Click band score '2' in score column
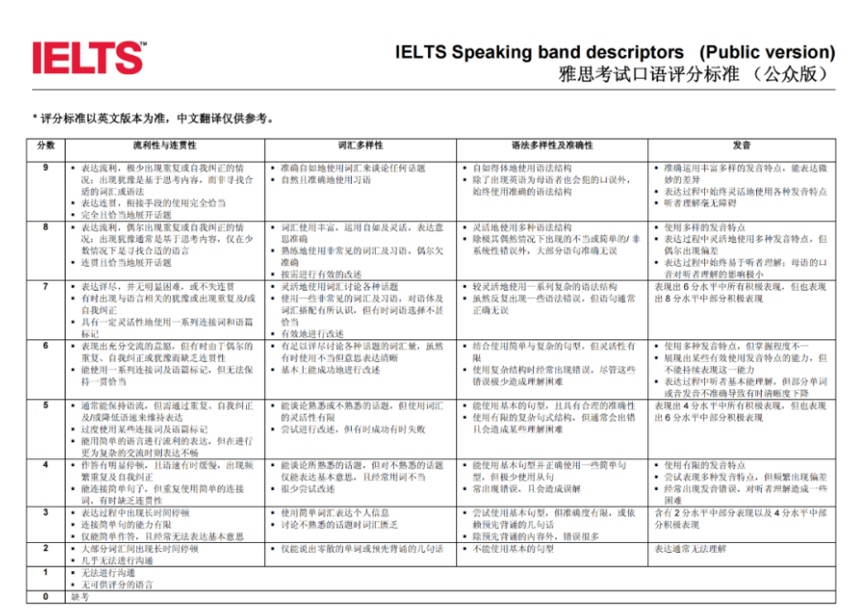The height and width of the screenshot is (616, 854). (46, 548)
